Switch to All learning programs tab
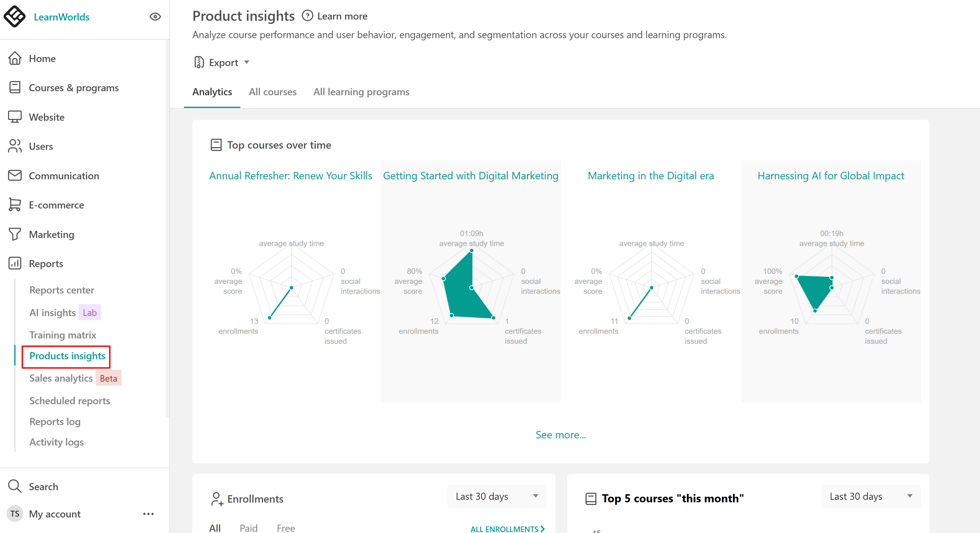980x533 pixels. pos(361,92)
